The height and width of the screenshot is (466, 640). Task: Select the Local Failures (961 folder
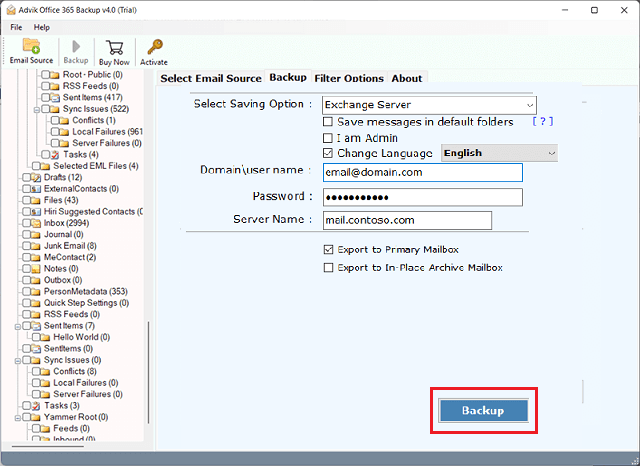click(107, 131)
